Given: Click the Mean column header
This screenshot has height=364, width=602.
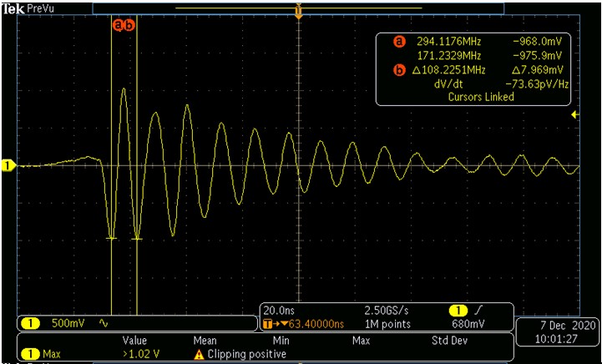Looking at the screenshot, I should [205, 341].
